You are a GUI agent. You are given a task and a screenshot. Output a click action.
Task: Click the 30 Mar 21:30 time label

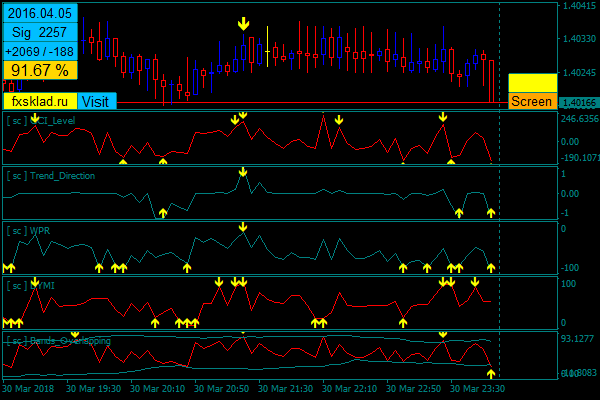[285, 389]
